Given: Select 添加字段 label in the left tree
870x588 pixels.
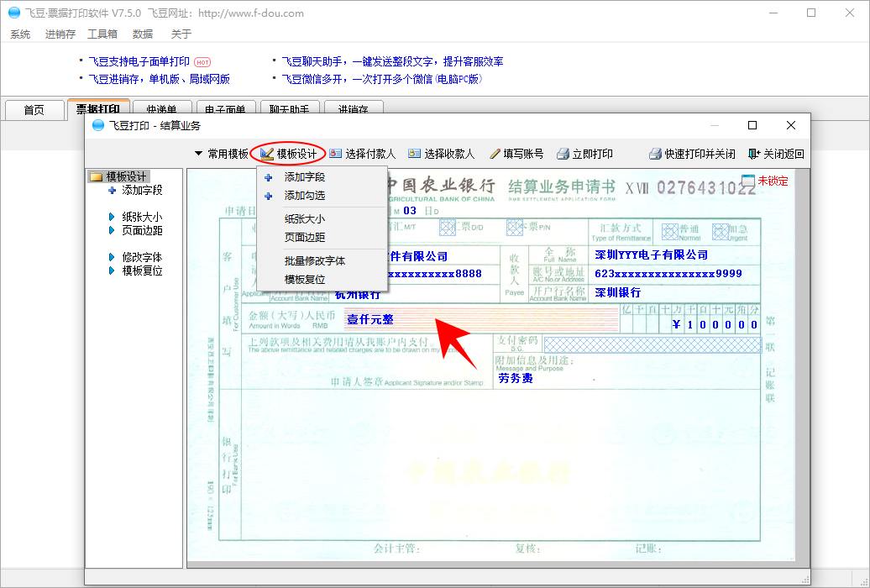Looking at the screenshot, I should (142, 191).
